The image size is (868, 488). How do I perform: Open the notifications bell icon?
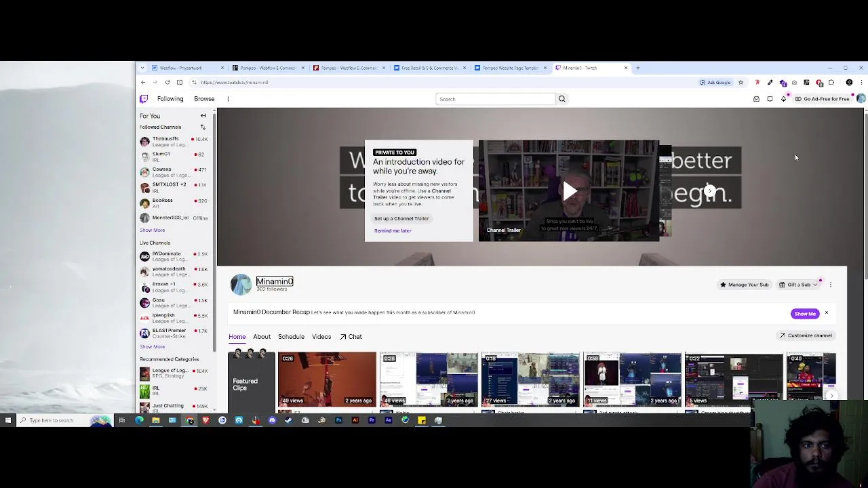click(x=783, y=99)
